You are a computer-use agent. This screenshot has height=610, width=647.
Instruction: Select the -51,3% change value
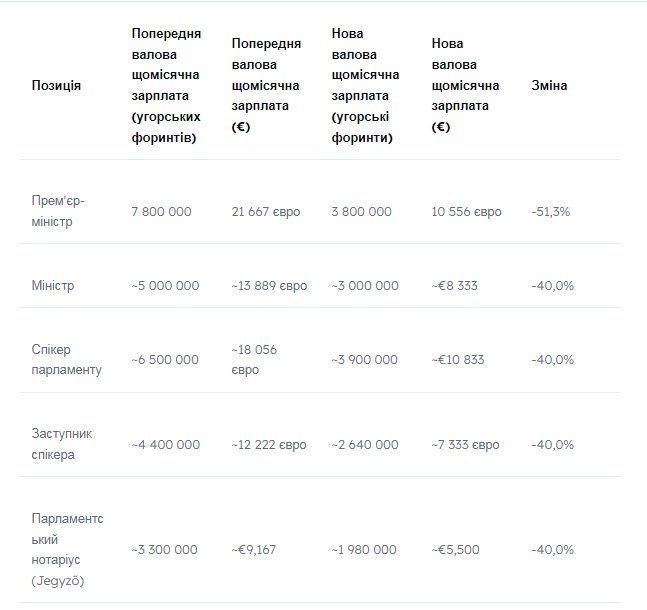[550, 212]
